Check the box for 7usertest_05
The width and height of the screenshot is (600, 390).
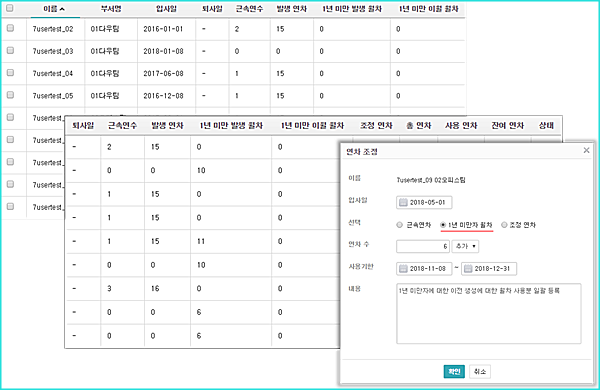10,95
